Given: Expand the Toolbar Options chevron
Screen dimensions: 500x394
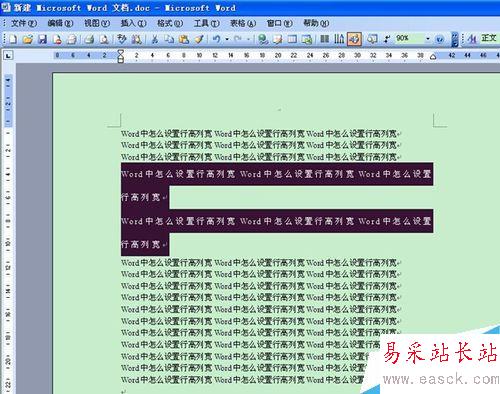Looking at the screenshot, I should (x=454, y=39).
